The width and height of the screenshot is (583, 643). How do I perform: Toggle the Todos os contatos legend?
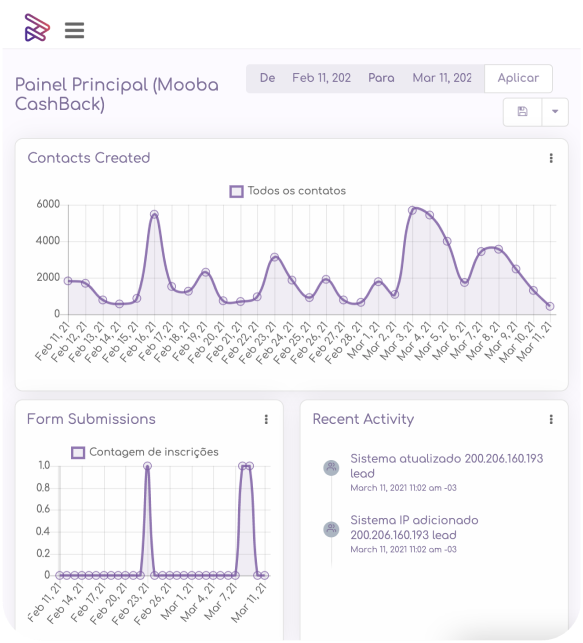tap(288, 191)
